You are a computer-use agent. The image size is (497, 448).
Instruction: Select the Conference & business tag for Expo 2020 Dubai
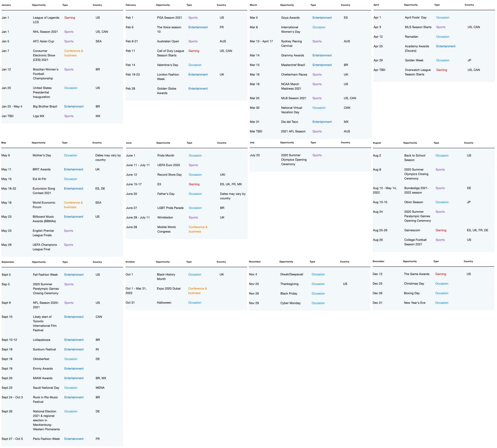pyautogui.click(x=197, y=291)
